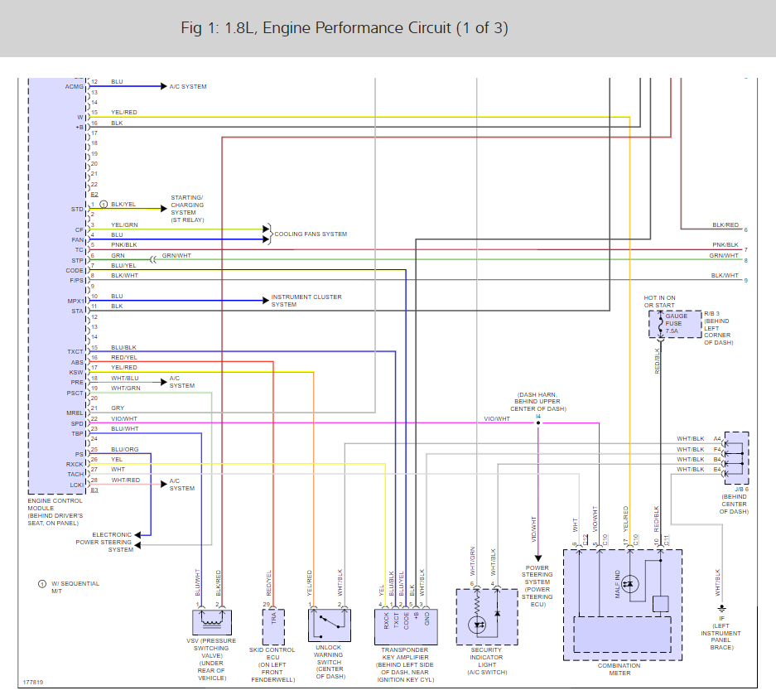The image size is (776, 700).
Task: Click the GRY wire label at pin 21
Action: pyautogui.click(x=118, y=408)
